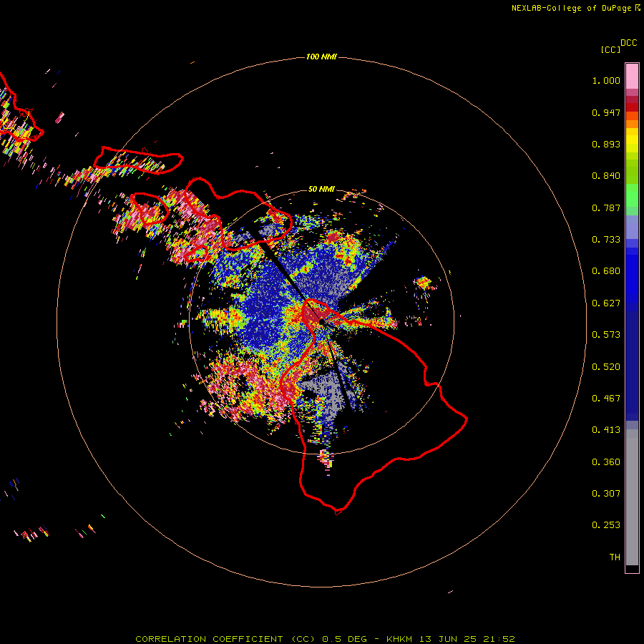
Task: Click the pink top segment of color bar
Action: [632, 76]
